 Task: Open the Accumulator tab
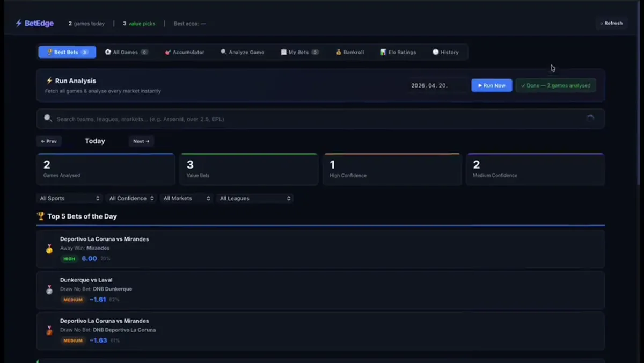[x=185, y=52]
